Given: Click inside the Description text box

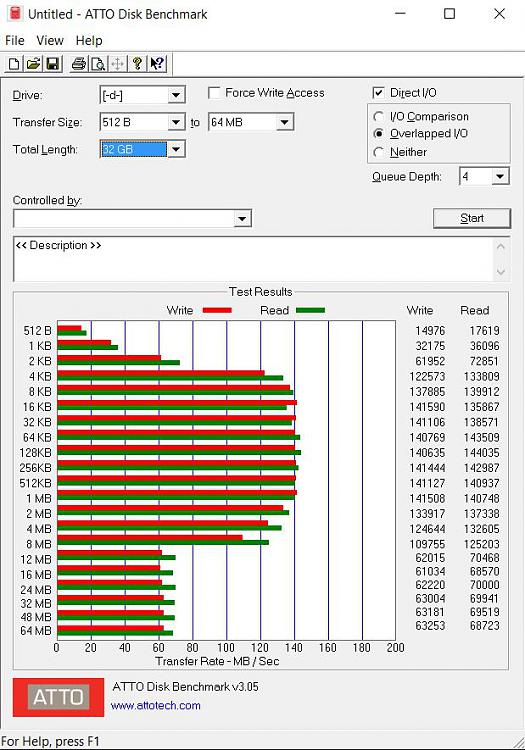Looking at the screenshot, I should (253, 259).
